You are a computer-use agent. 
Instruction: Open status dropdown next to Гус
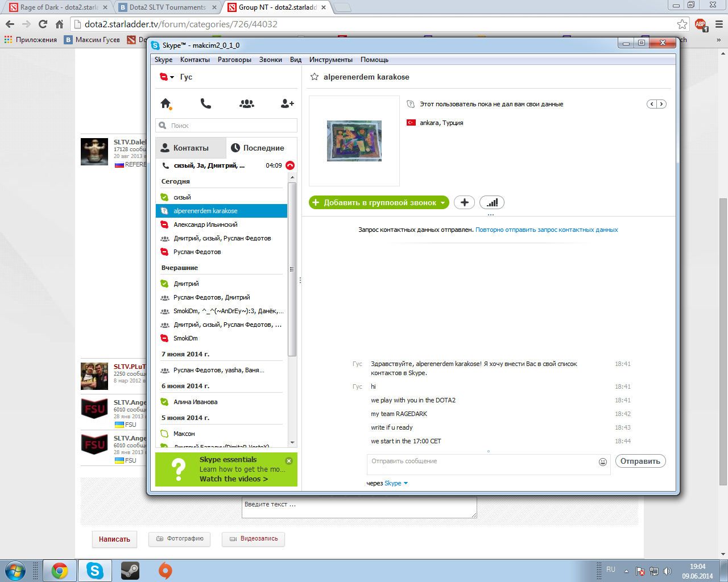point(172,77)
